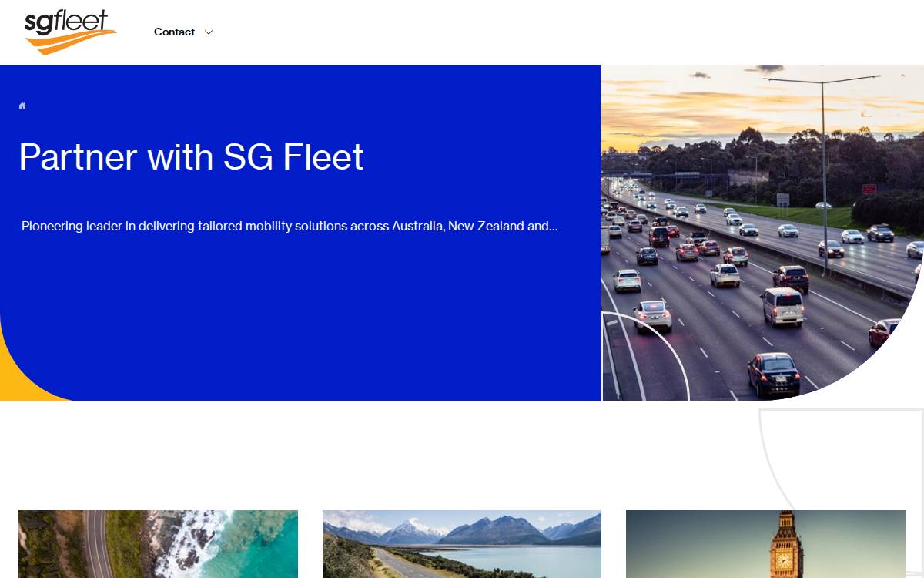Click the Partner with SG Fleet heading
The width and height of the screenshot is (924, 578).
pyautogui.click(x=191, y=156)
